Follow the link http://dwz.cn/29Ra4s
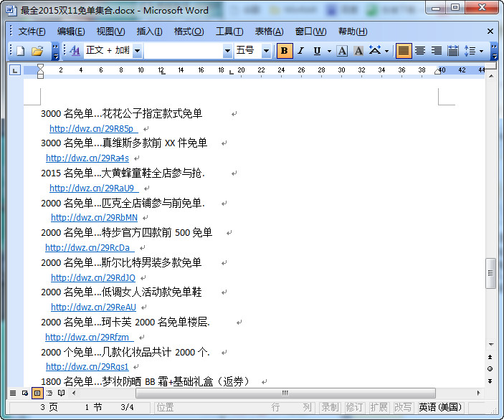This screenshot has width=504, height=420. tap(87, 158)
